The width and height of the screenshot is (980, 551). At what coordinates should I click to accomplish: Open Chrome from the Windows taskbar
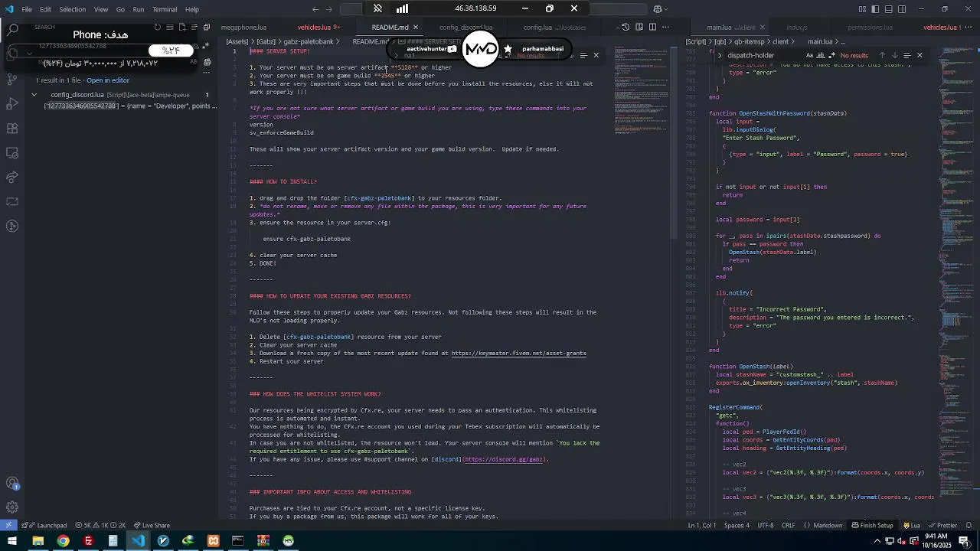coord(63,541)
